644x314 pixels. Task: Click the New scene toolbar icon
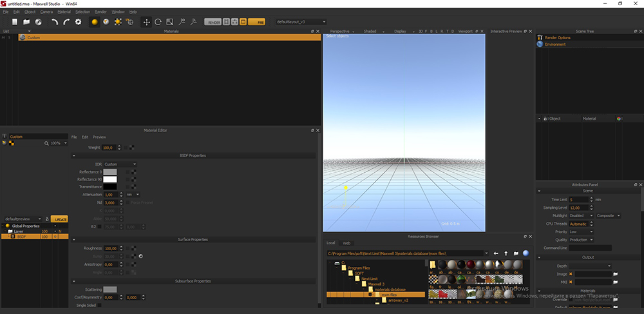[15, 22]
